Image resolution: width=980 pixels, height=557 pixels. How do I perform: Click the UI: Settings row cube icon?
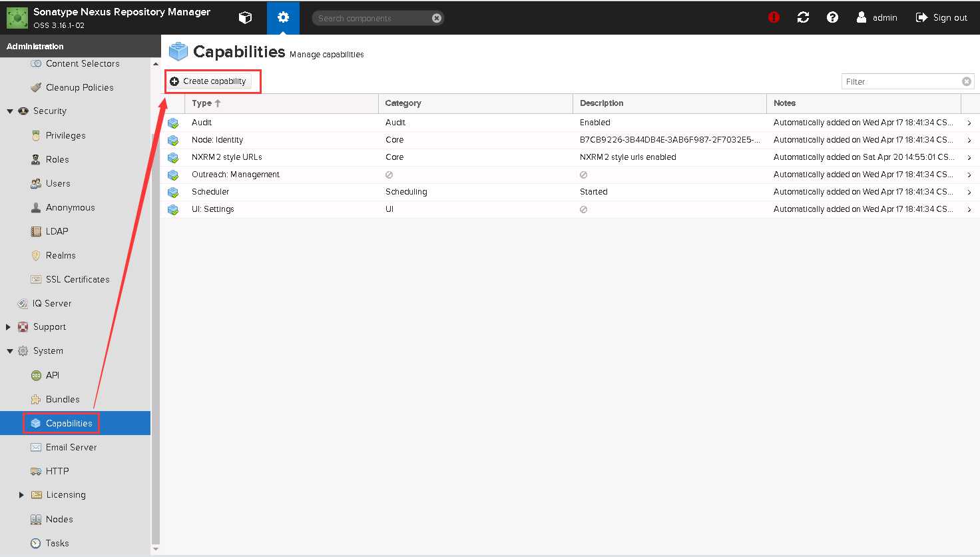(x=173, y=209)
